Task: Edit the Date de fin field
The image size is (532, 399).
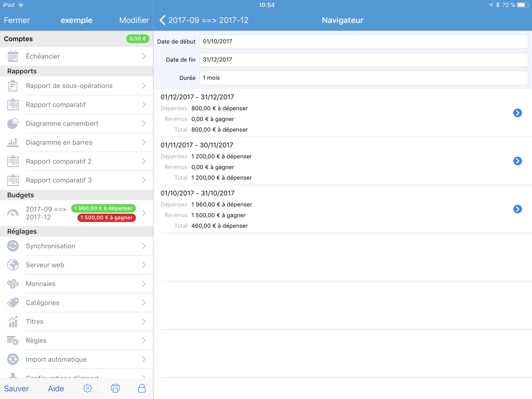Action: (363, 60)
